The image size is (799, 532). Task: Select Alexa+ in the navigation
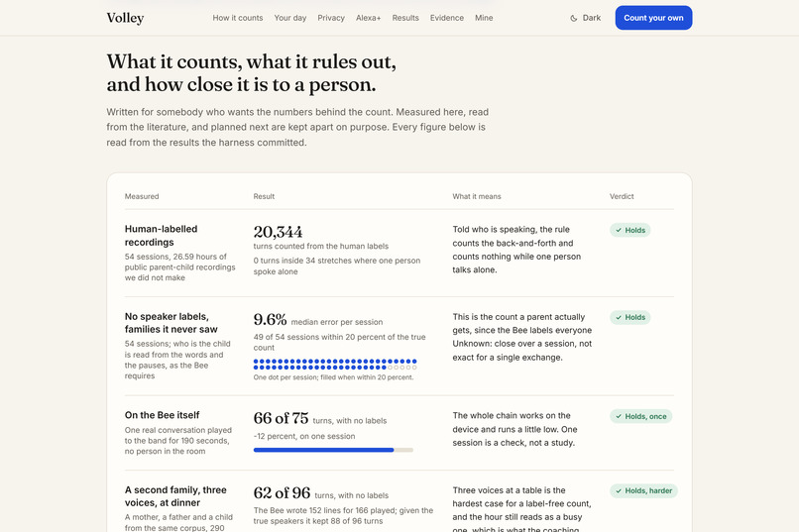point(368,18)
